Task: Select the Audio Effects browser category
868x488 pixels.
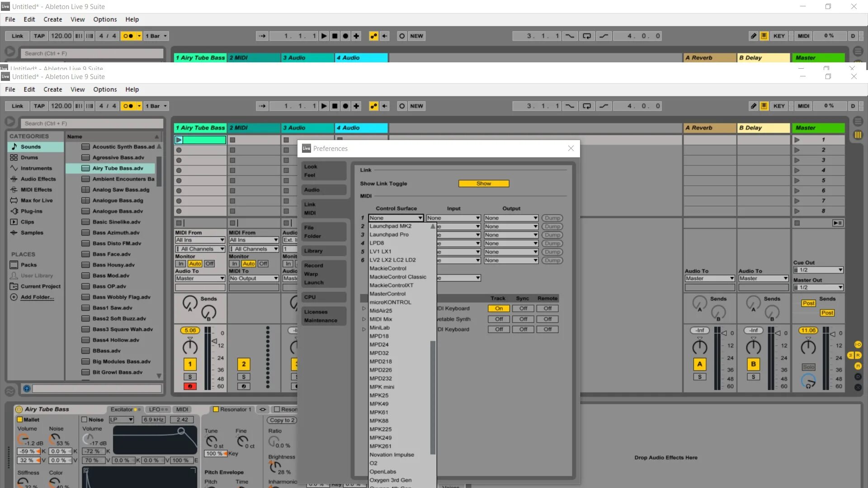Action: pyautogui.click(x=34, y=179)
